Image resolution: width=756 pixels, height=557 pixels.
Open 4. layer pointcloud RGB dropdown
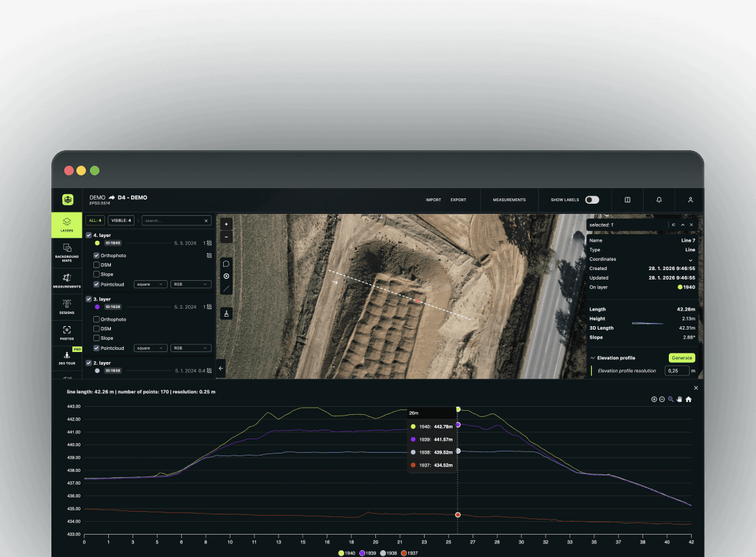[191, 284]
